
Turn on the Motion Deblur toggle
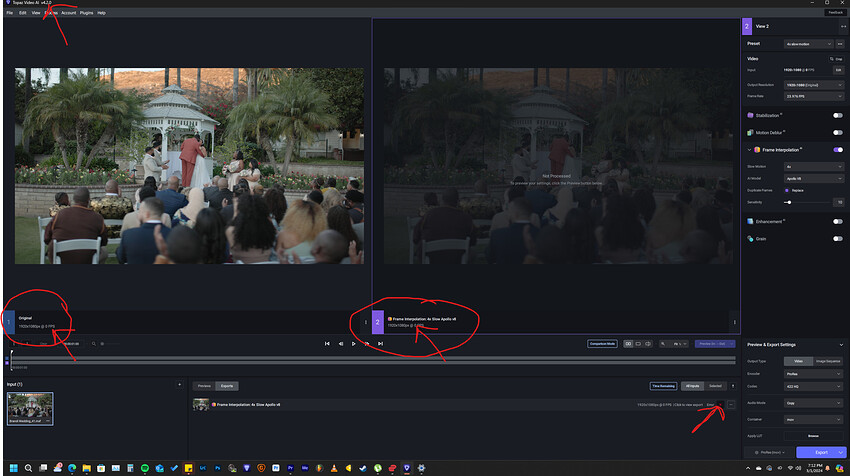(x=837, y=132)
